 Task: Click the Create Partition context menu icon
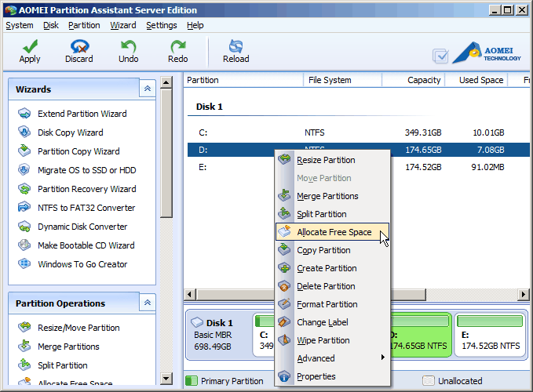(x=284, y=268)
